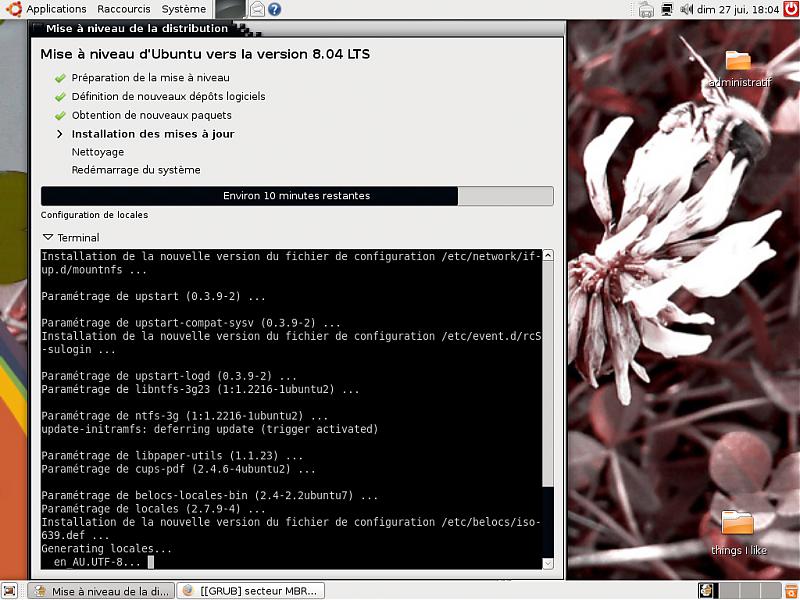
Task: Click the line Paramétrage de cups-pdf
Action: pos(178,469)
